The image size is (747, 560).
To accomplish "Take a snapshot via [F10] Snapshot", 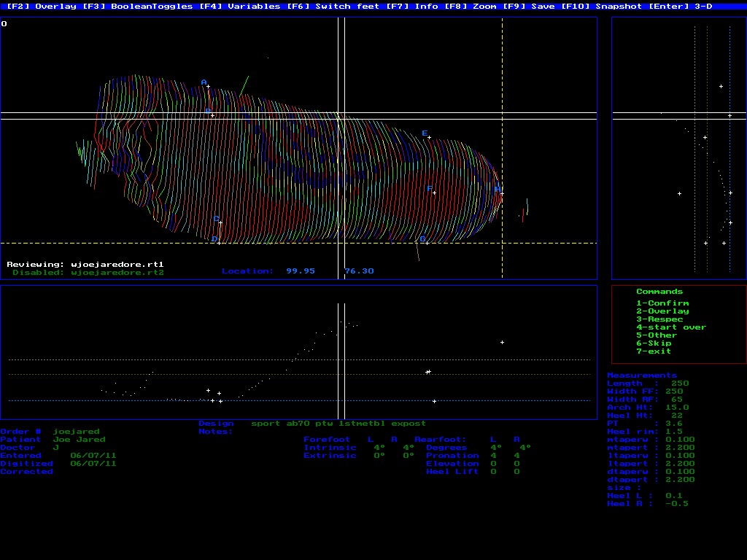I will click(602, 6).
